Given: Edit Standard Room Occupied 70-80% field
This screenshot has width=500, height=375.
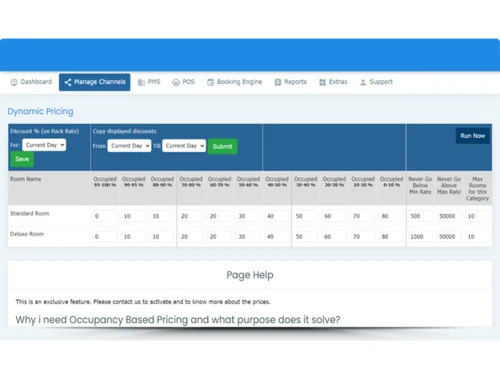Looking at the screenshot, I should tap(191, 216).
